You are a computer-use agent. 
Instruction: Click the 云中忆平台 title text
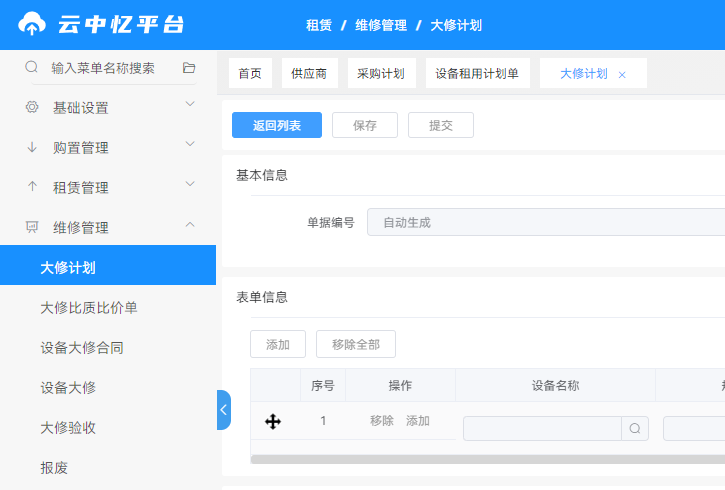point(121,24)
